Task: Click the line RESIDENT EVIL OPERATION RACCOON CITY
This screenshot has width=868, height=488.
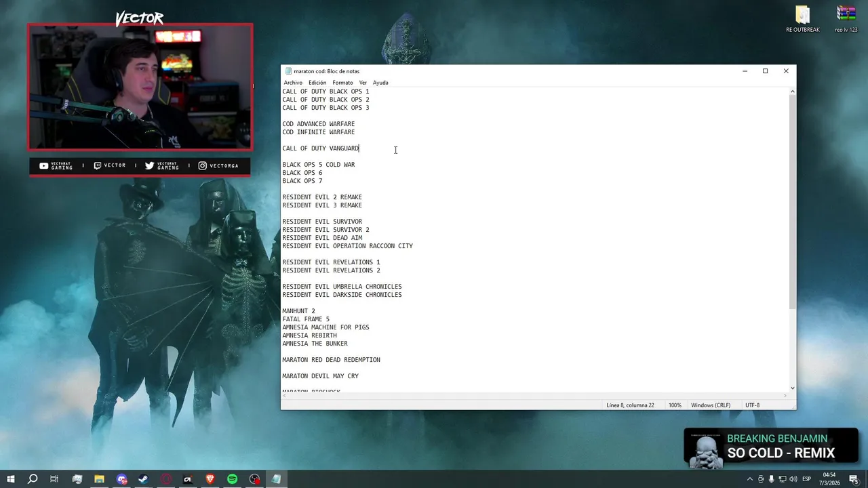Action: (347, 246)
